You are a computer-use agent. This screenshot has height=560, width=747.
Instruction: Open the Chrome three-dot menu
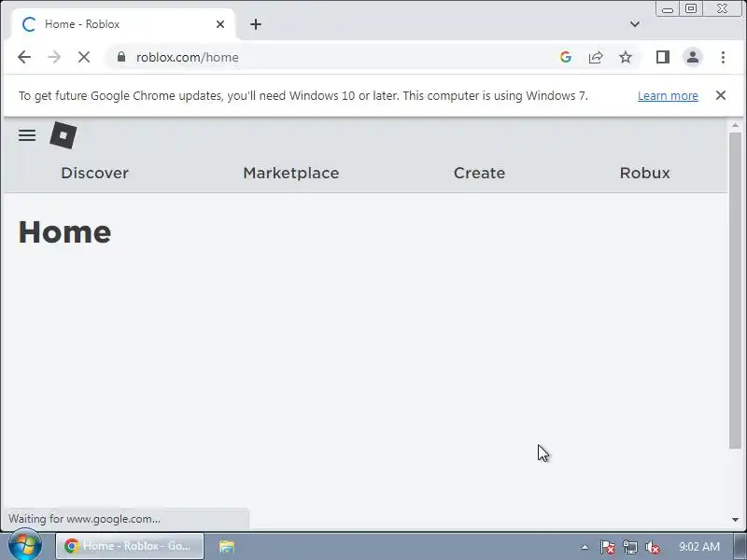point(723,57)
